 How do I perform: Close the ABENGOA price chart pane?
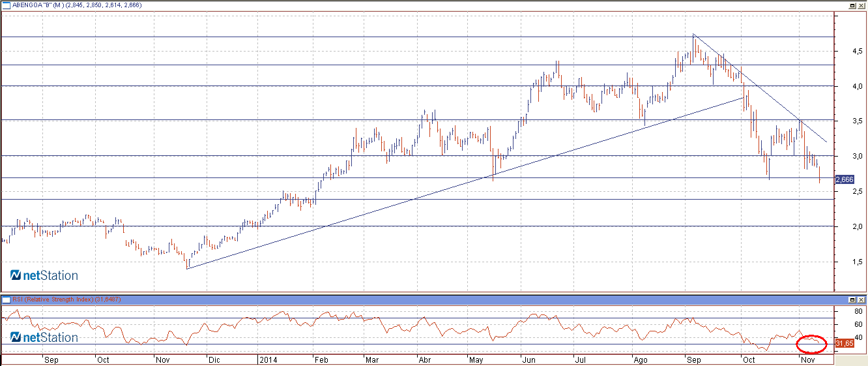[861, 5]
